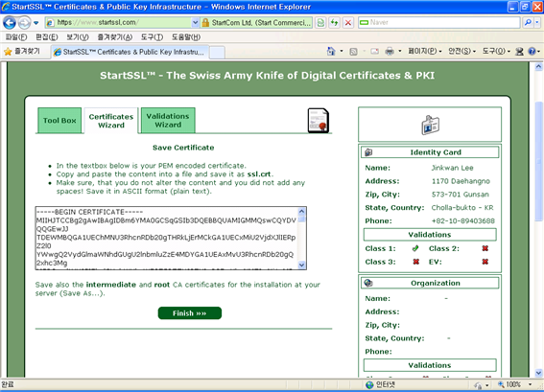Click the messenger person icon in command bar
This screenshot has height=392, width=544.
coord(519,52)
